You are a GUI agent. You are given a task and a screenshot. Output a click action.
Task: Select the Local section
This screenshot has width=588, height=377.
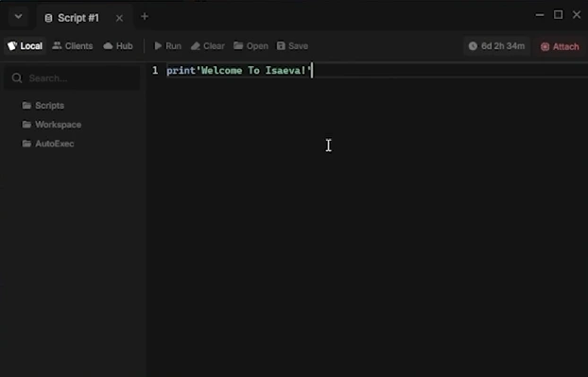point(26,45)
